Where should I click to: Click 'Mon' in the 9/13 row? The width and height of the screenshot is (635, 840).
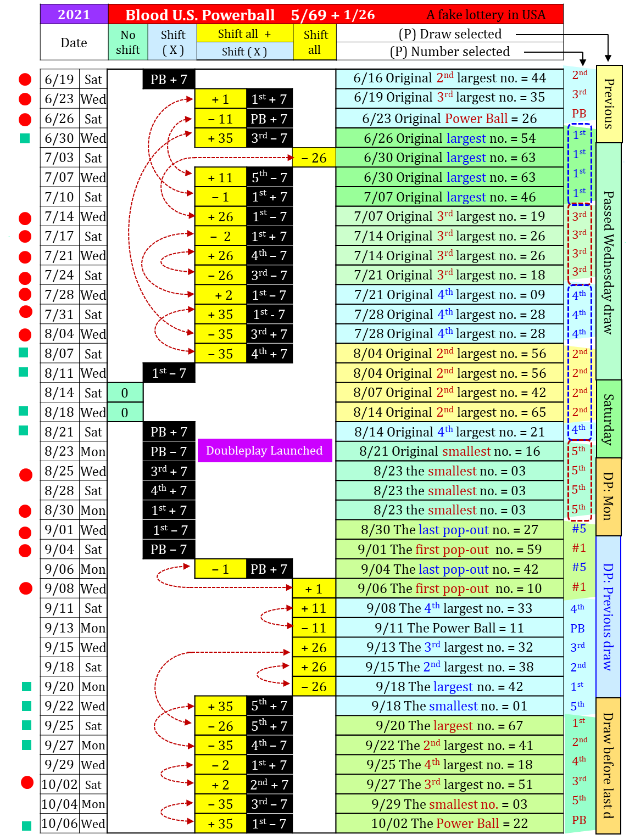(x=93, y=628)
